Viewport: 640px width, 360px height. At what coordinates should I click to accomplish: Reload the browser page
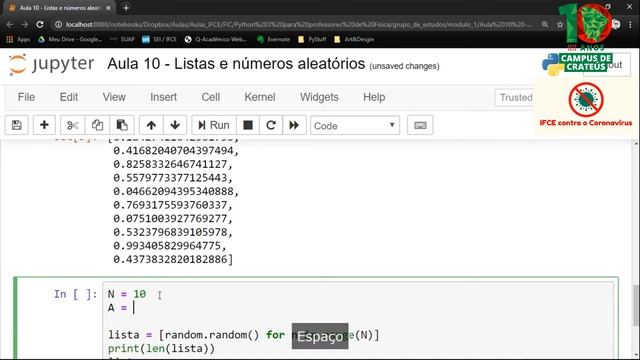[40, 24]
